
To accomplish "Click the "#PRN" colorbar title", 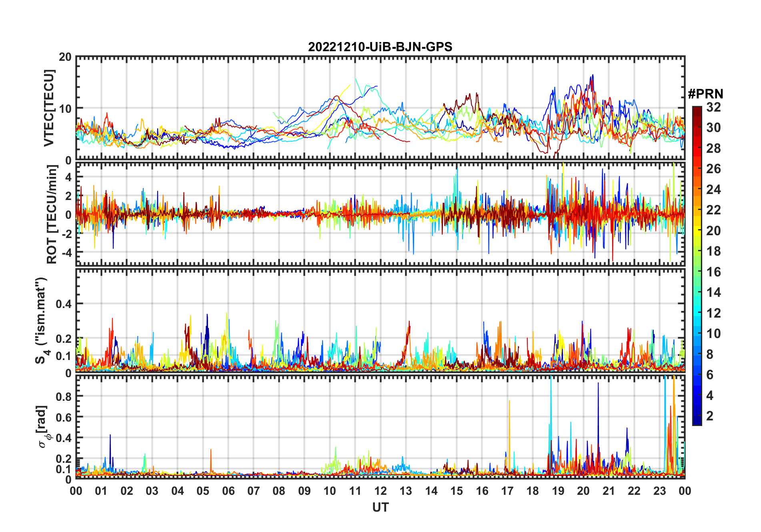I will click(705, 94).
